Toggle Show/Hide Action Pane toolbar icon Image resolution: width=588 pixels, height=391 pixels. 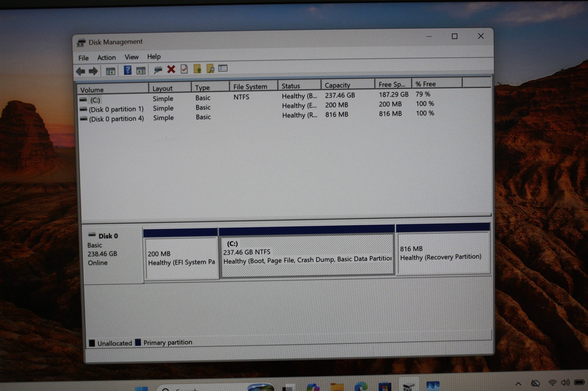[x=141, y=71]
